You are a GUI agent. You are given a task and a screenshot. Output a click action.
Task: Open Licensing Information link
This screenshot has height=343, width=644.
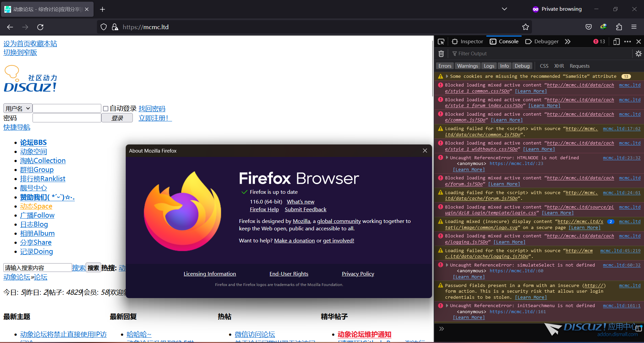tap(210, 274)
